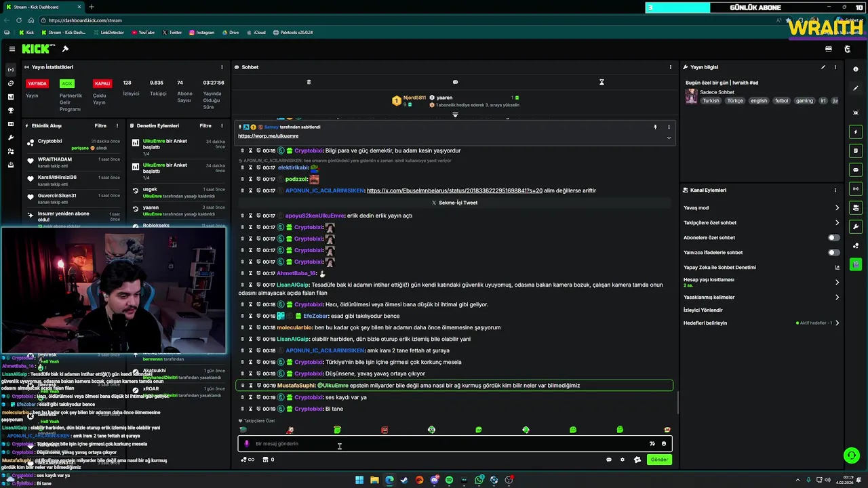Click the moderator hammer icon by Kick logo
The width and height of the screenshot is (868, 488).
65,49
